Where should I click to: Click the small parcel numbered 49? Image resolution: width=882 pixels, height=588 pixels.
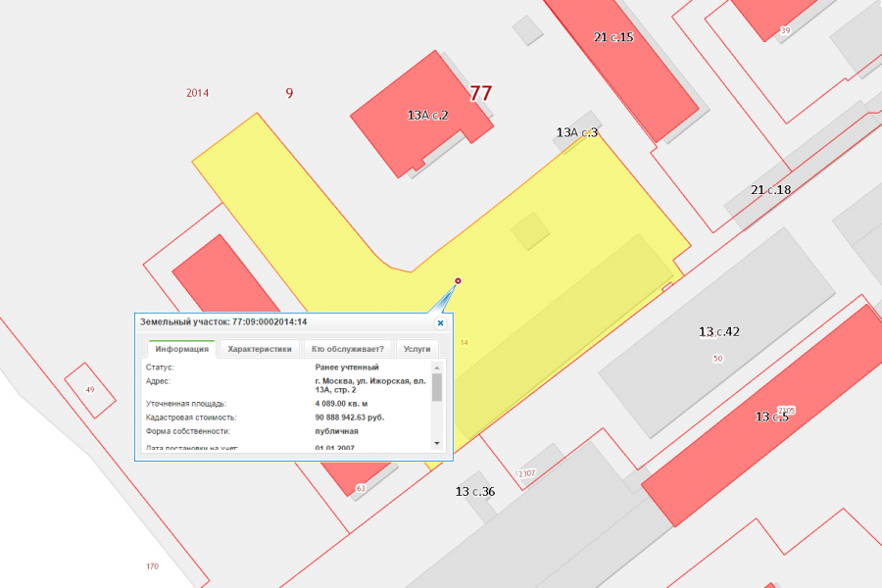tap(90, 390)
